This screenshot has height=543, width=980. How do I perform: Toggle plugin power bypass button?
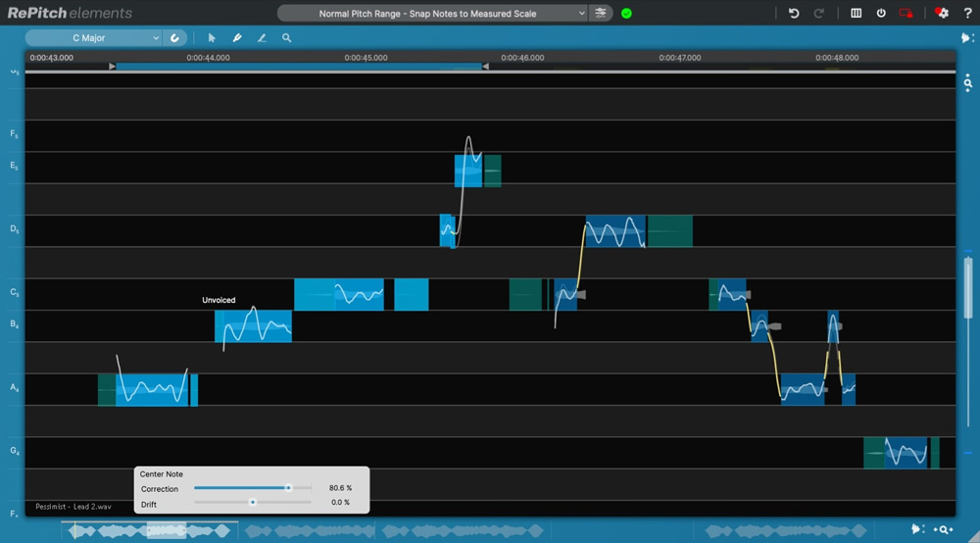coord(881,13)
